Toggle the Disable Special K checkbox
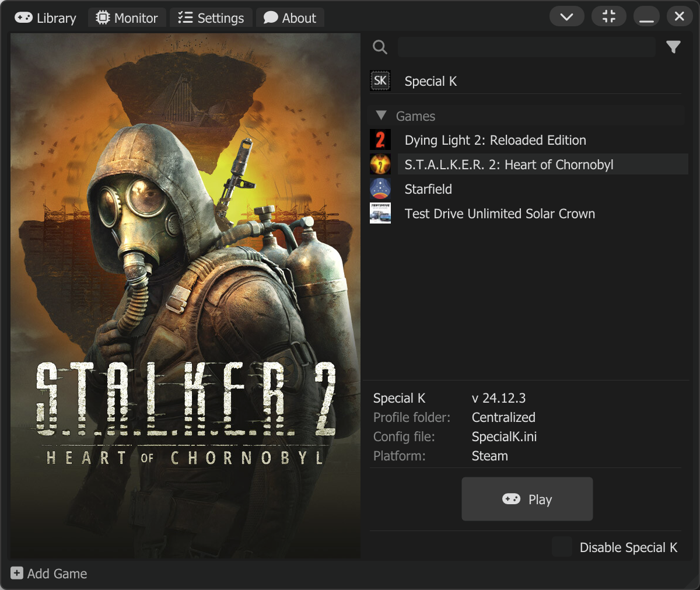Image resolution: width=700 pixels, height=590 pixels. tap(562, 547)
